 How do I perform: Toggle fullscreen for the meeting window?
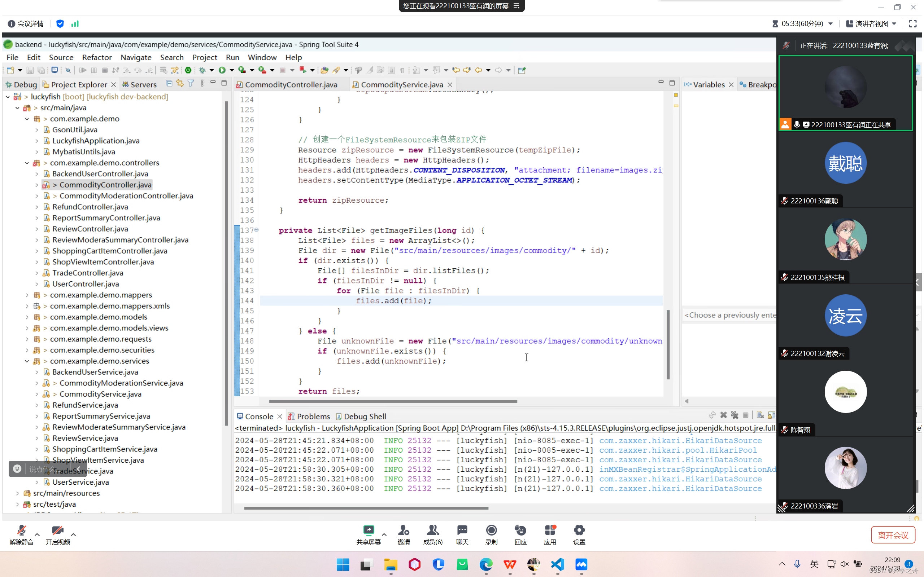click(912, 24)
